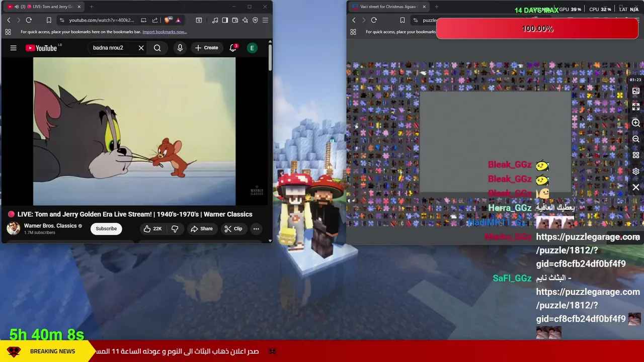The image size is (644, 362).
Task: Go back in the YouTube browser window
Action: [9, 20]
